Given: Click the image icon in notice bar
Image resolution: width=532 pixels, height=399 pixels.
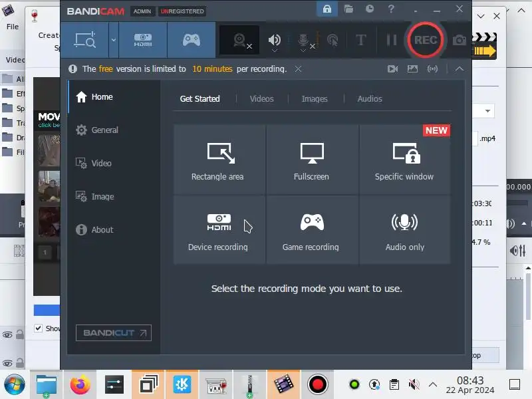Looking at the screenshot, I should (412, 69).
